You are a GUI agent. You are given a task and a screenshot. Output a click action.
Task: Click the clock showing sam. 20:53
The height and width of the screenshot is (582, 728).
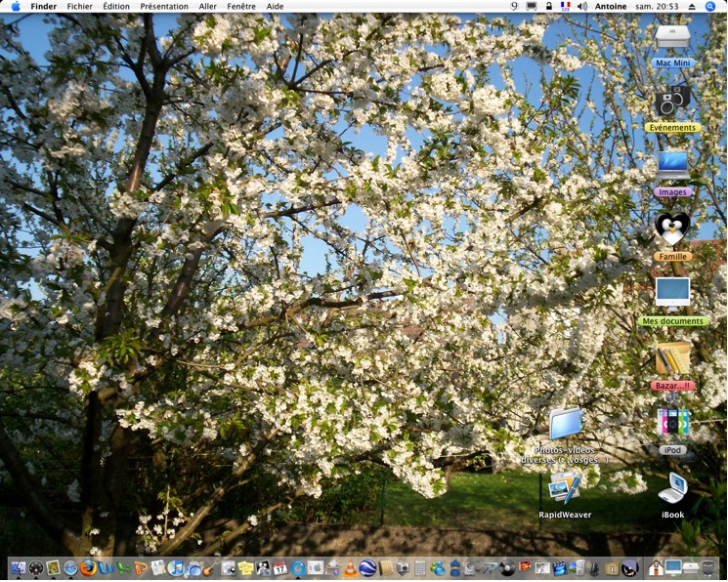click(x=657, y=6)
